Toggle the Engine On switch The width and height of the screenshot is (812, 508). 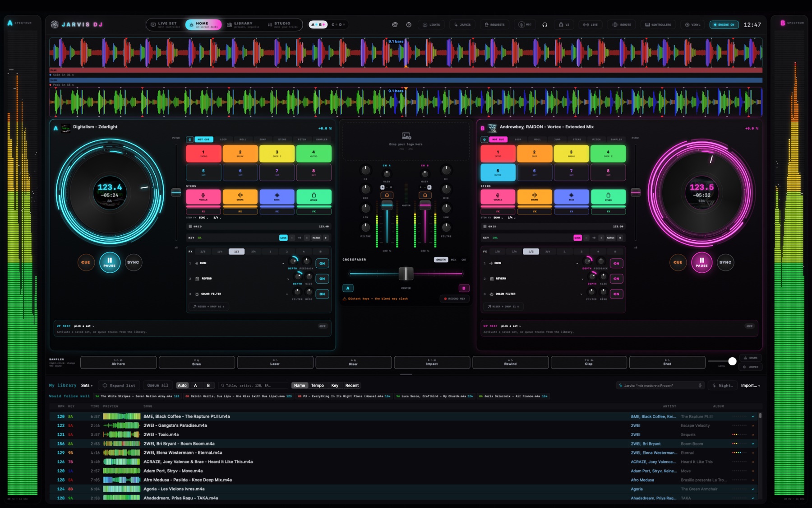[x=724, y=25]
